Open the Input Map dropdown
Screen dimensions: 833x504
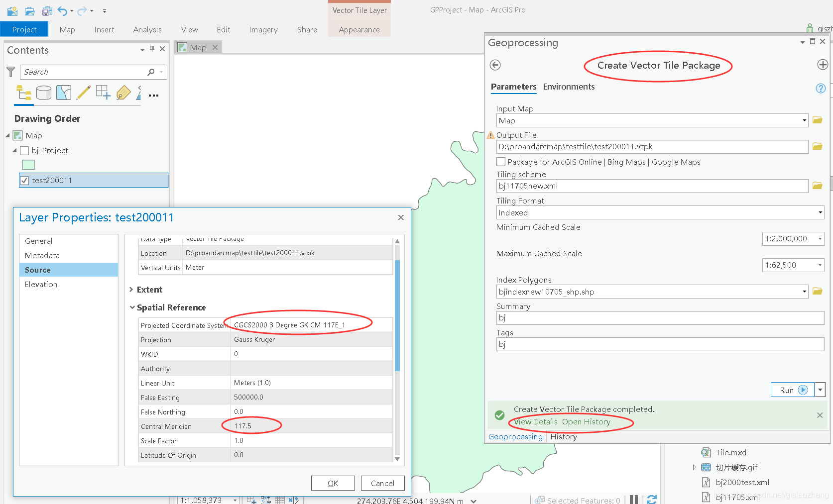(x=804, y=120)
